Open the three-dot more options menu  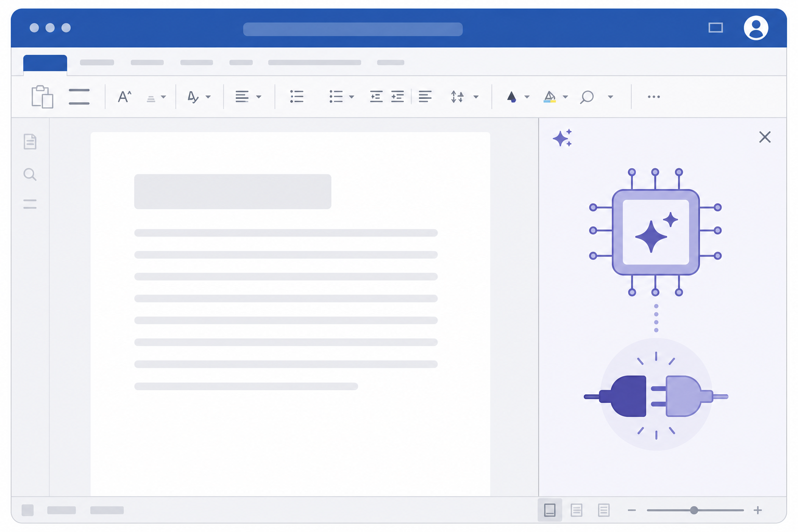click(x=654, y=97)
